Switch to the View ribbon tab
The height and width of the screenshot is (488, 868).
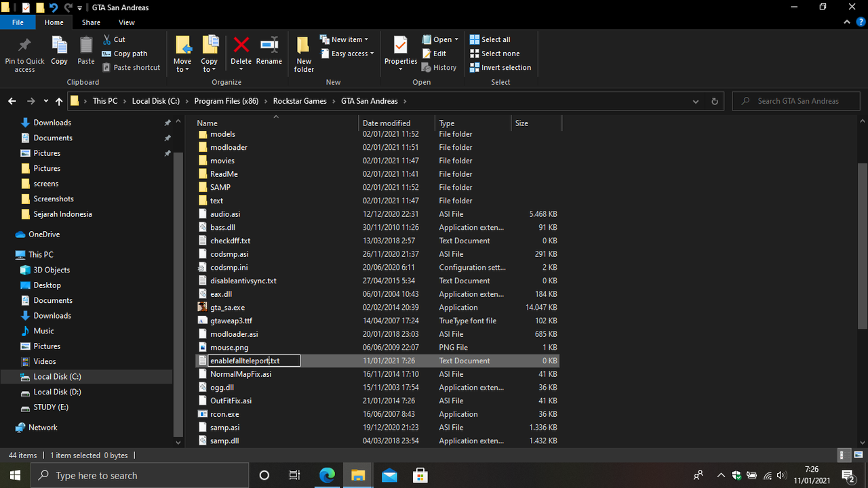click(x=127, y=22)
